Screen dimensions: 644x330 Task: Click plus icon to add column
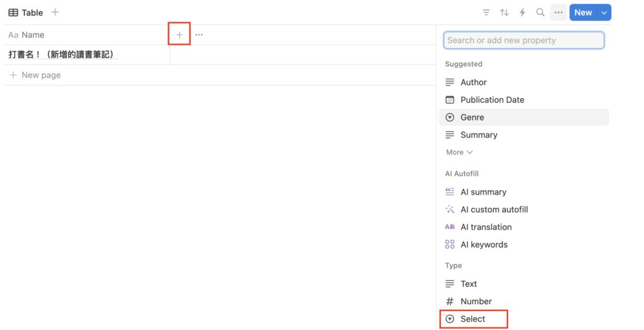pyautogui.click(x=179, y=35)
